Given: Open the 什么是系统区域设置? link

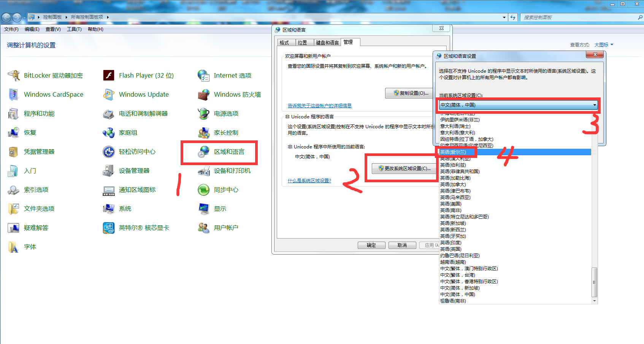Looking at the screenshot, I should [309, 181].
